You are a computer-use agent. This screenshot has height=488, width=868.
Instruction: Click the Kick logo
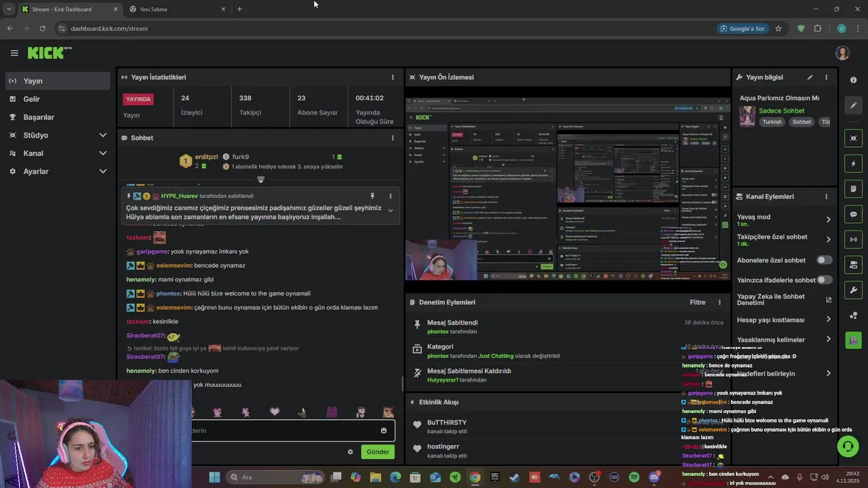tap(49, 53)
